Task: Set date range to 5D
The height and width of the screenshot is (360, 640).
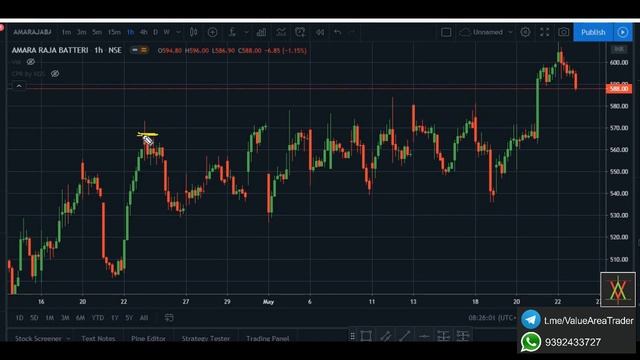Action: pos(34,318)
